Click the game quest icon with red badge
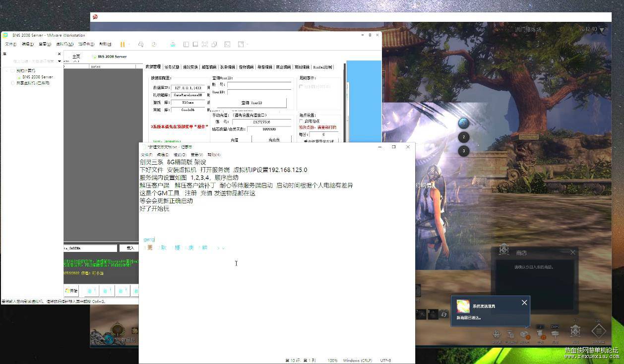Viewport: 624px width, 364px height. (540, 334)
